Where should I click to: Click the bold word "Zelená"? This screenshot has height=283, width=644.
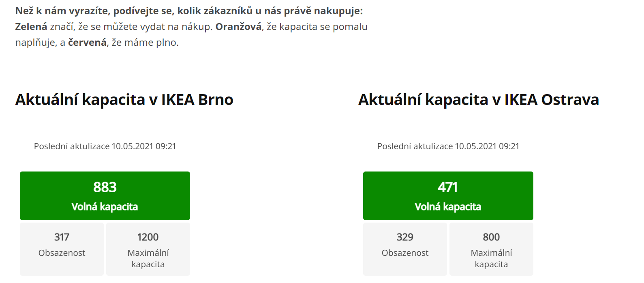tap(31, 27)
